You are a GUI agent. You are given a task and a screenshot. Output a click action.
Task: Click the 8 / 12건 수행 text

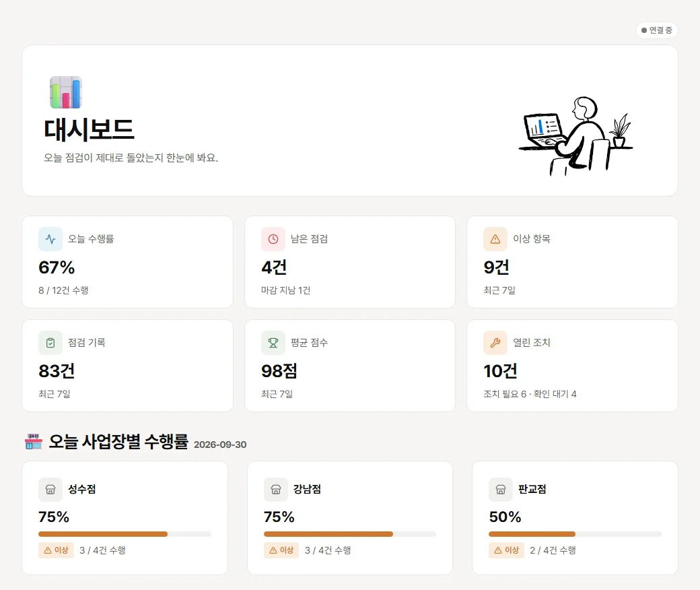[63, 290]
